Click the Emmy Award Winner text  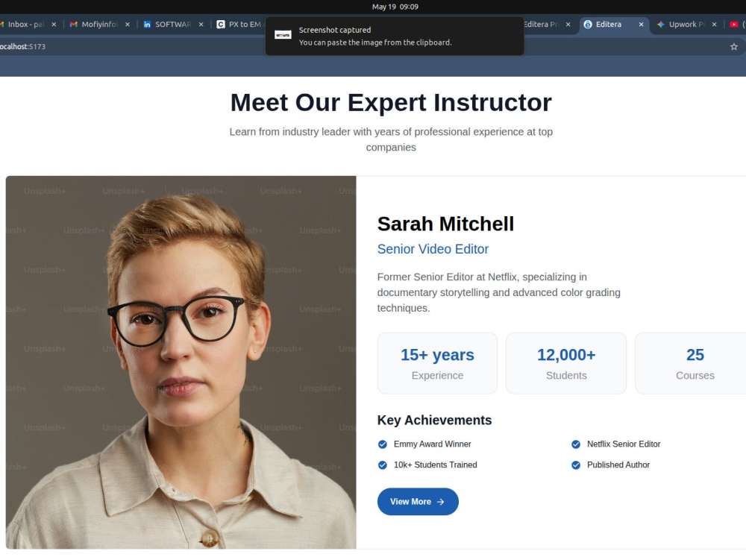tap(432, 444)
